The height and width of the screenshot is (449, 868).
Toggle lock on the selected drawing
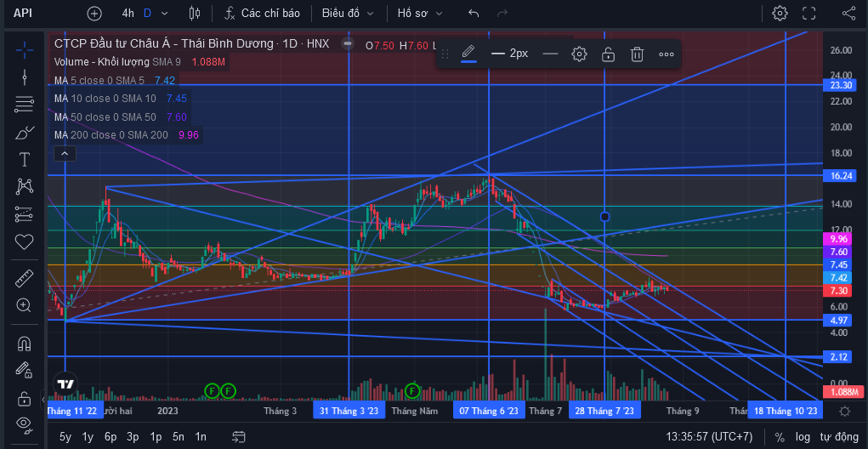[609, 54]
